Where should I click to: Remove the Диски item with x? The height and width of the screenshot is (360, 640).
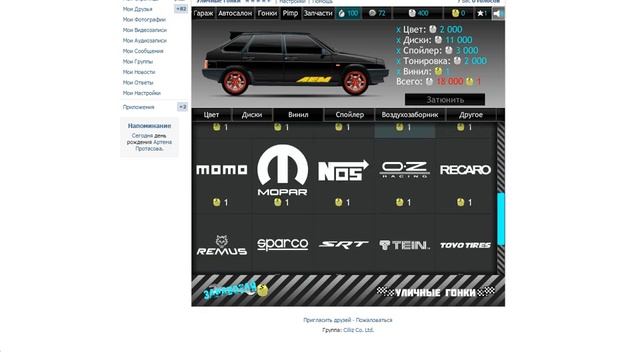(398, 40)
